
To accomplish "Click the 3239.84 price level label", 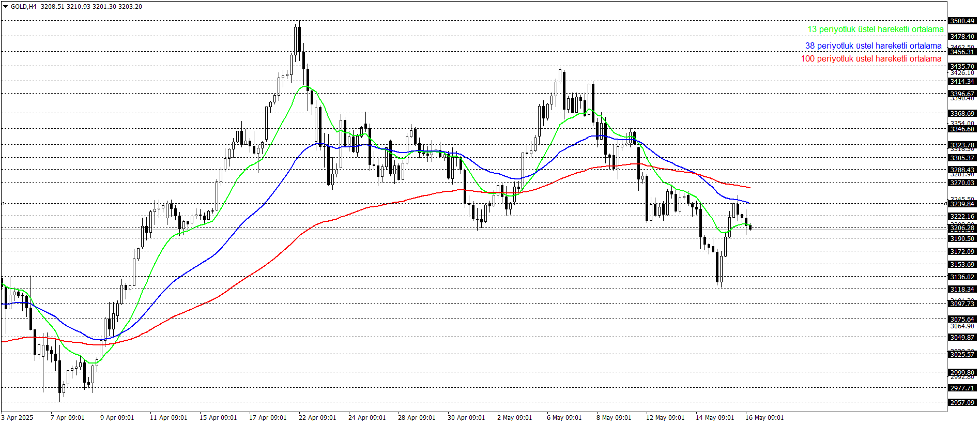I will [x=962, y=204].
